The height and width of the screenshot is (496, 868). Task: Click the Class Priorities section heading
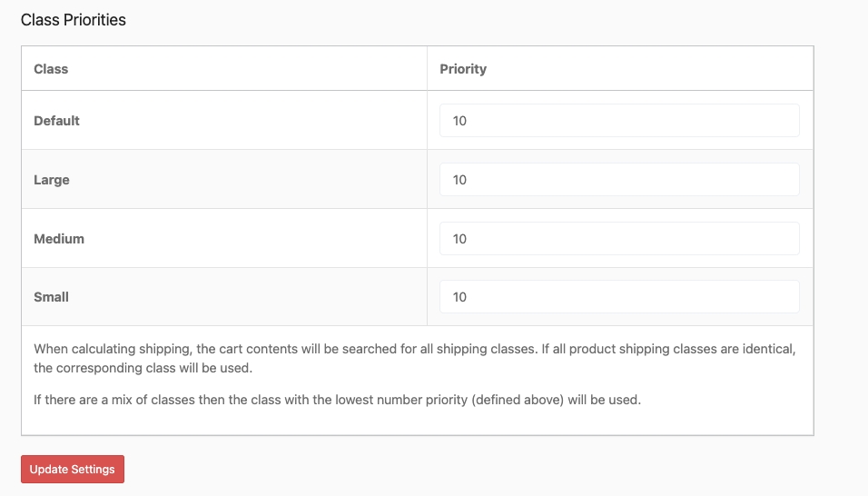[x=73, y=20]
